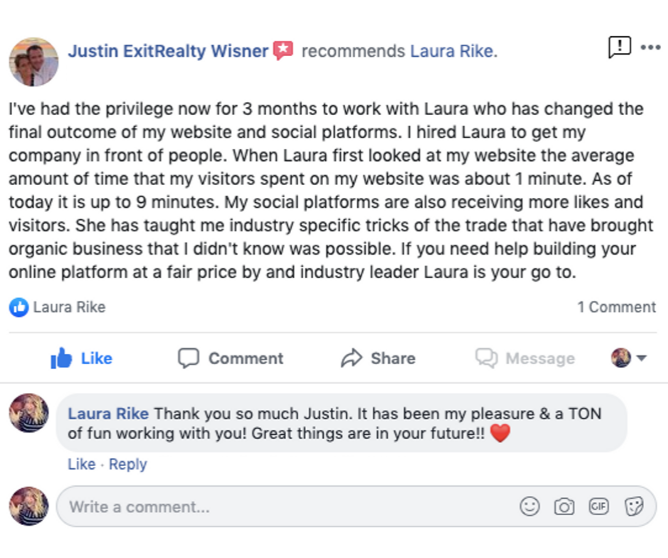Screen dimensions: 668x558
Task: Attach a photo with camera icon
Action: tap(564, 507)
